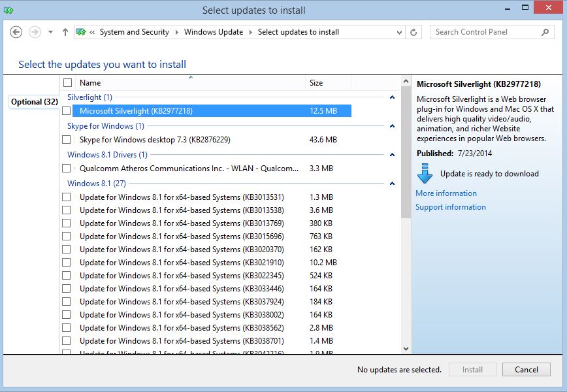
Task: Maximize the Select updates window
Action: coord(525,8)
